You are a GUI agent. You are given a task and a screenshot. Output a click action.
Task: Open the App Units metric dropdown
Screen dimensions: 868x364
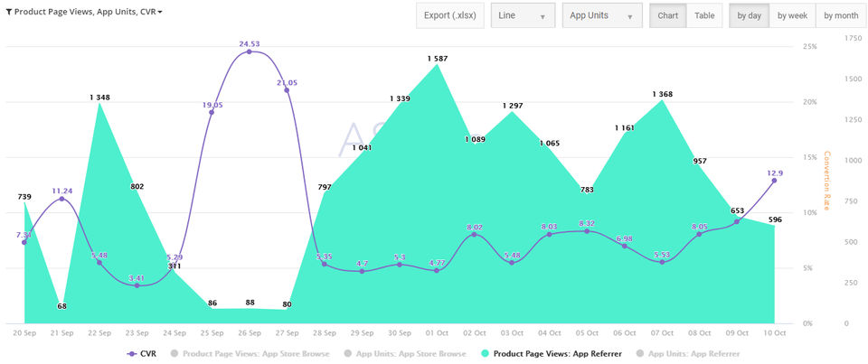tap(600, 16)
